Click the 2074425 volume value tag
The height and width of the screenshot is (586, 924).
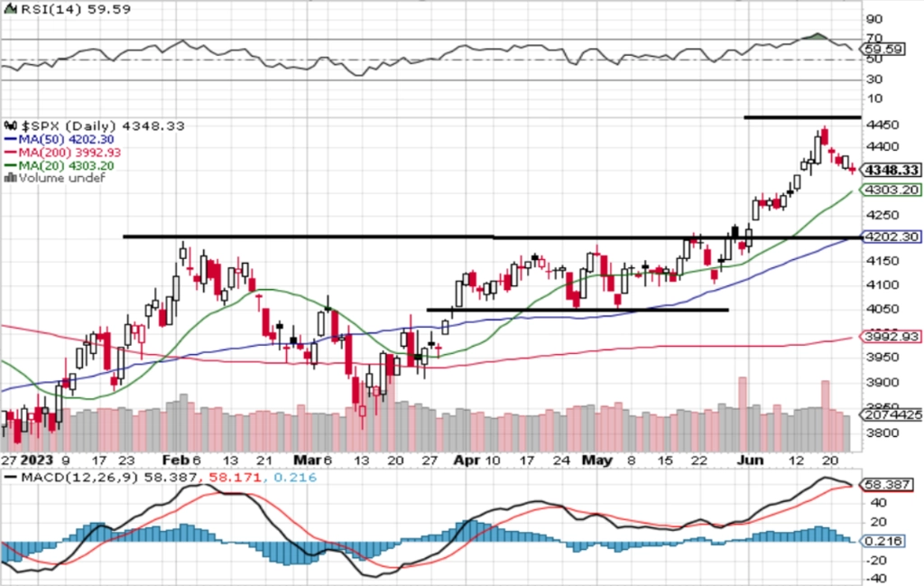[892, 415]
